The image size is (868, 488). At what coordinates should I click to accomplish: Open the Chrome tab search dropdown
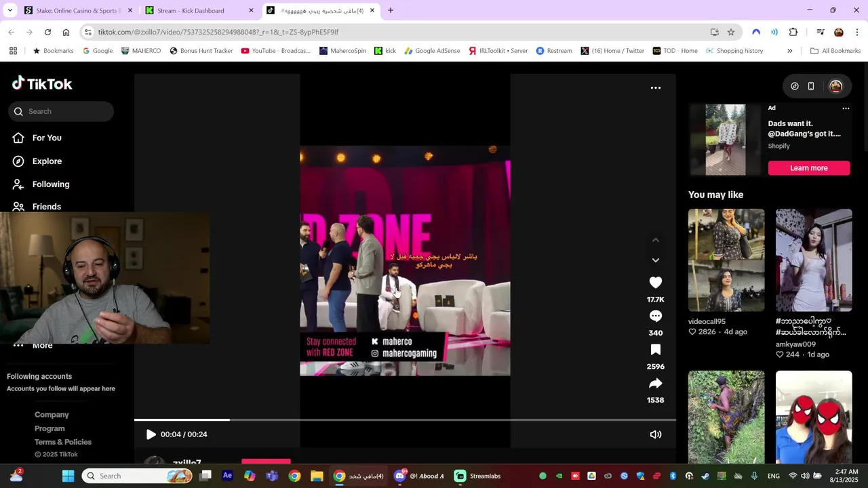pyautogui.click(x=9, y=10)
